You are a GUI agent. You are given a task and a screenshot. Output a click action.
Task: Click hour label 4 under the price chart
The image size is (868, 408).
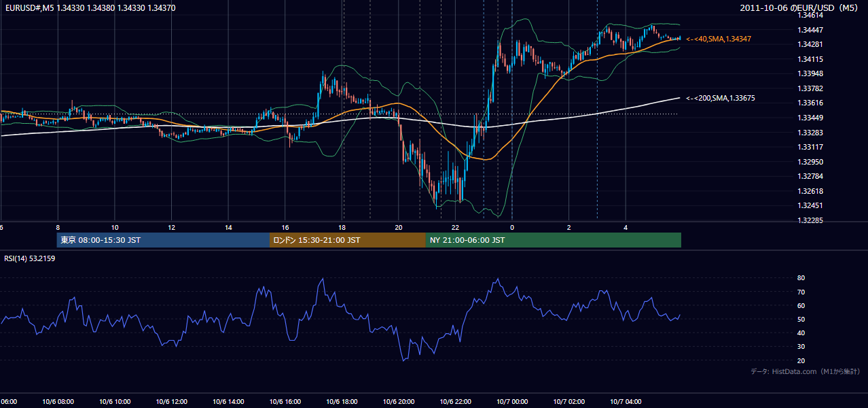(626, 227)
